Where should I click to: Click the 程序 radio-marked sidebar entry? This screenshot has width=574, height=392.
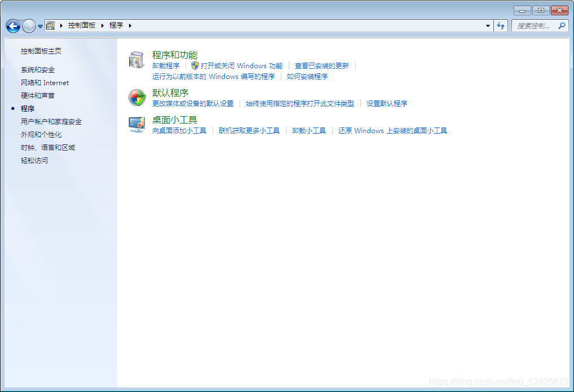tap(27, 108)
